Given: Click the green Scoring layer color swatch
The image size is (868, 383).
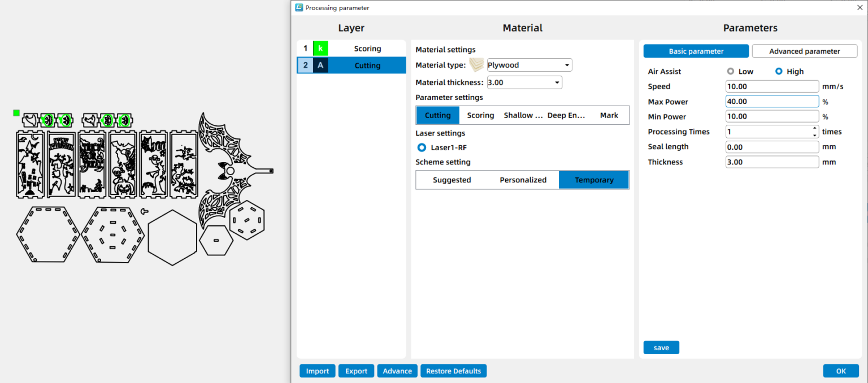Looking at the screenshot, I should tap(320, 49).
